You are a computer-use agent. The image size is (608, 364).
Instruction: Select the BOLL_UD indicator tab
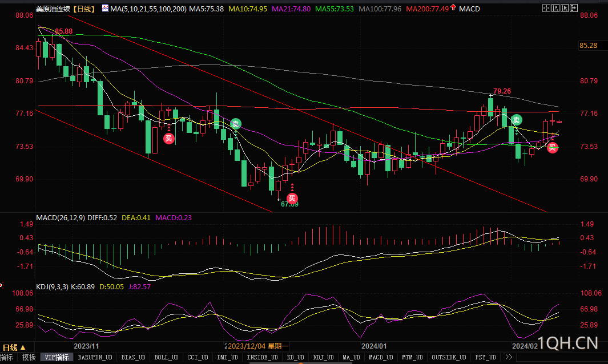[166, 357]
